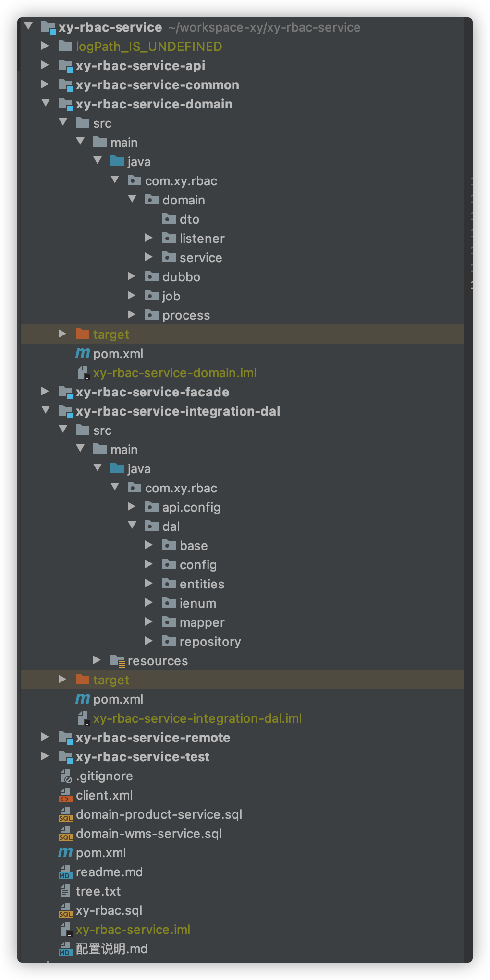Click the entities package icon
Screen dimensions: 490x980
pyautogui.click(x=169, y=584)
